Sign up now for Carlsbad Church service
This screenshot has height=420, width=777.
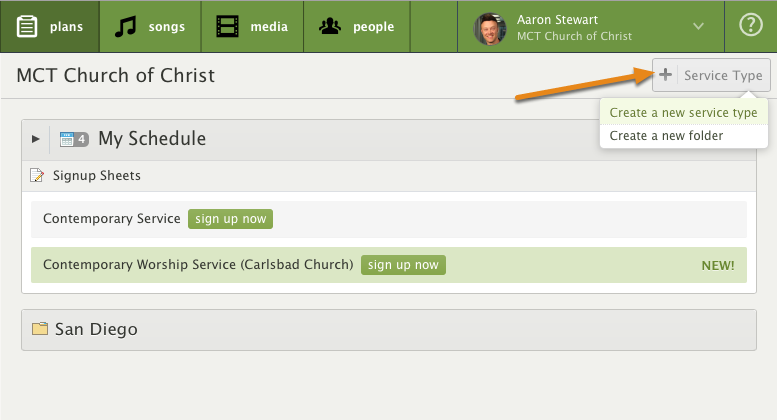coord(403,265)
